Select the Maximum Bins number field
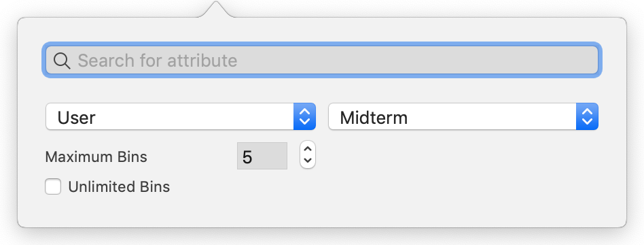This screenshot has width=644, height=245. (262, 156)
